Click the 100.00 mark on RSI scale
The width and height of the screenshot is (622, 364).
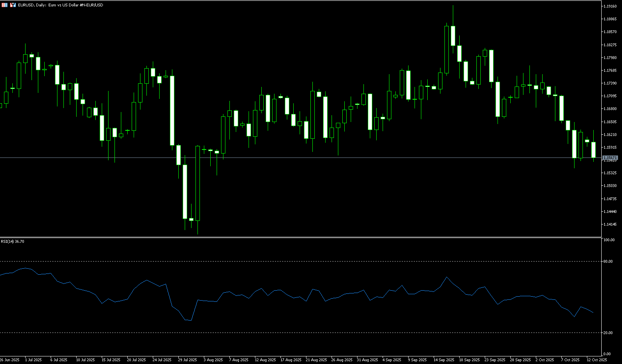[609, 240]
